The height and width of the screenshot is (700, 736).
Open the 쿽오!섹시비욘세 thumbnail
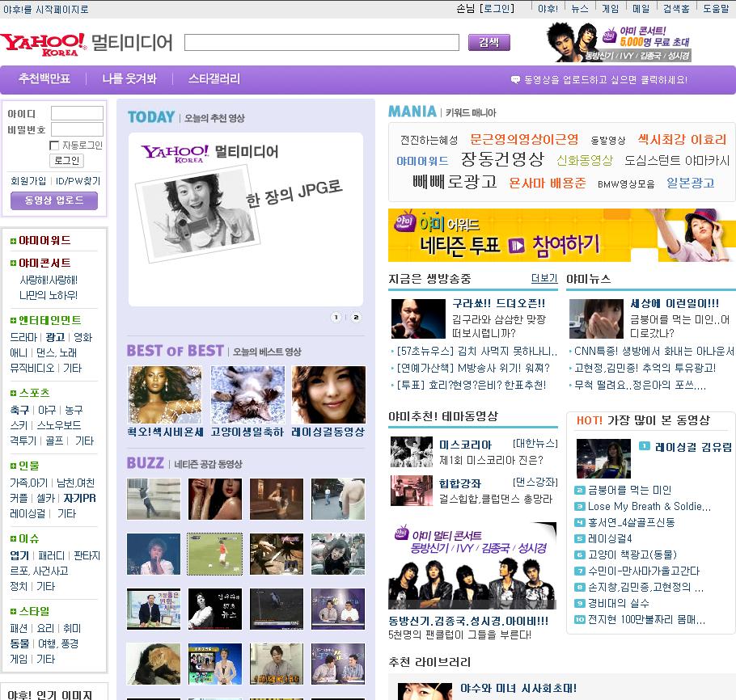coord(164,394)
